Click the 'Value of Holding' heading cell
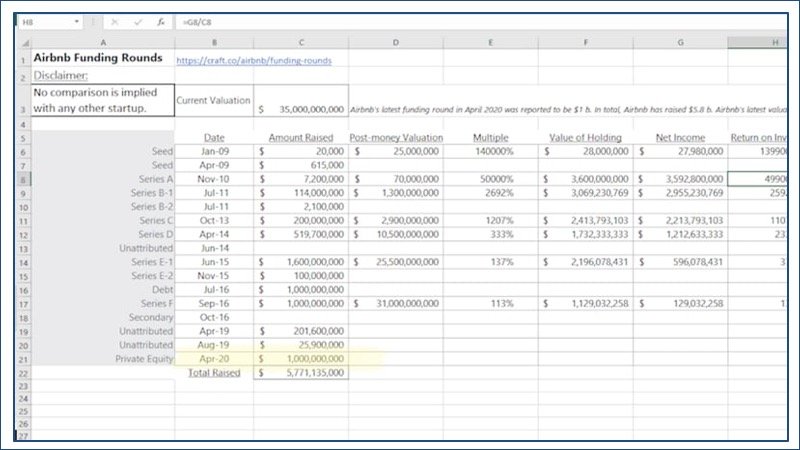 coord(585,137)
